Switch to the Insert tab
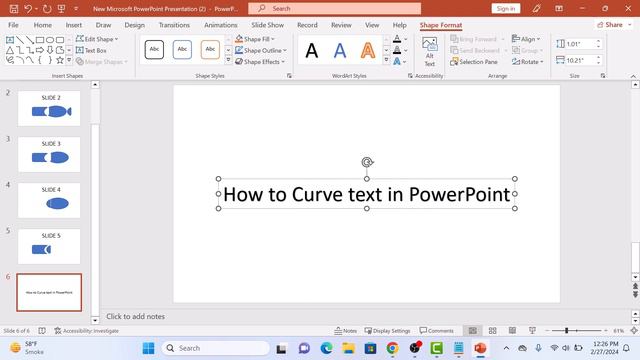The width and height of the screenshot is (640, 360). tap(73, 25)
